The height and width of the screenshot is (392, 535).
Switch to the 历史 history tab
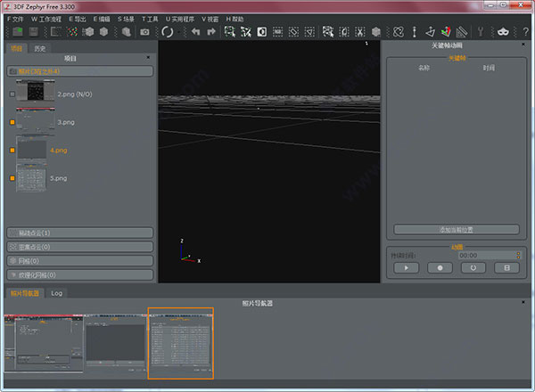coord(40,48)
